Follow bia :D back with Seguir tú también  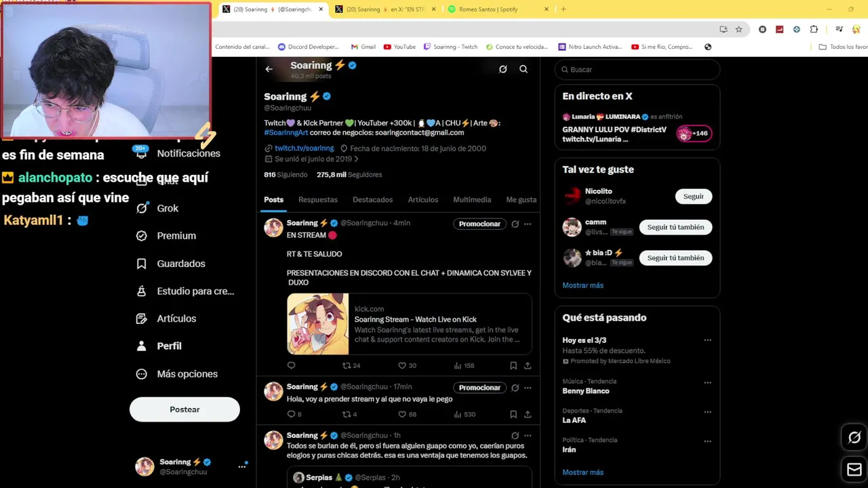(x=675, y=258)
